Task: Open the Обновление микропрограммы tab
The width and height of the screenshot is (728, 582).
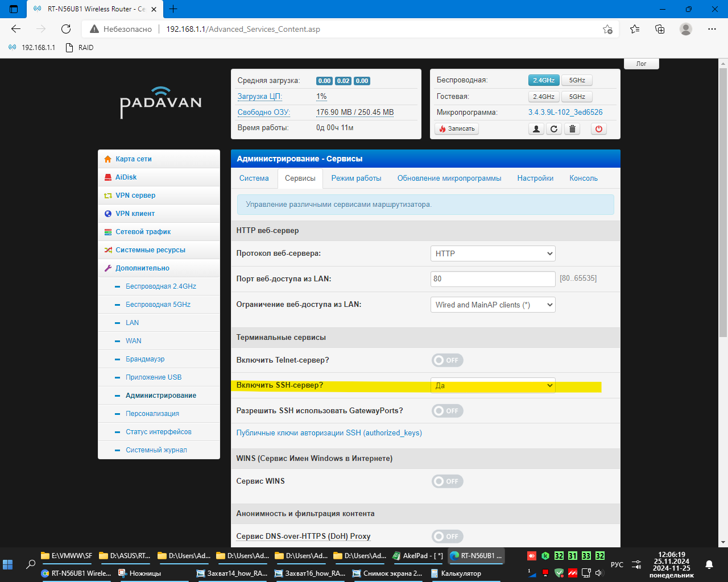Action: click(x=449, y=178)
